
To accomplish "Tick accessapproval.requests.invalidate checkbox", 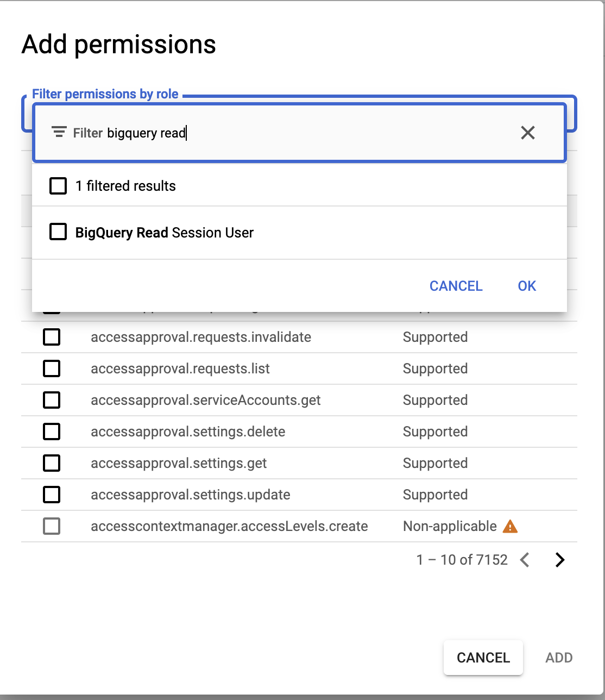I will 52,337.
